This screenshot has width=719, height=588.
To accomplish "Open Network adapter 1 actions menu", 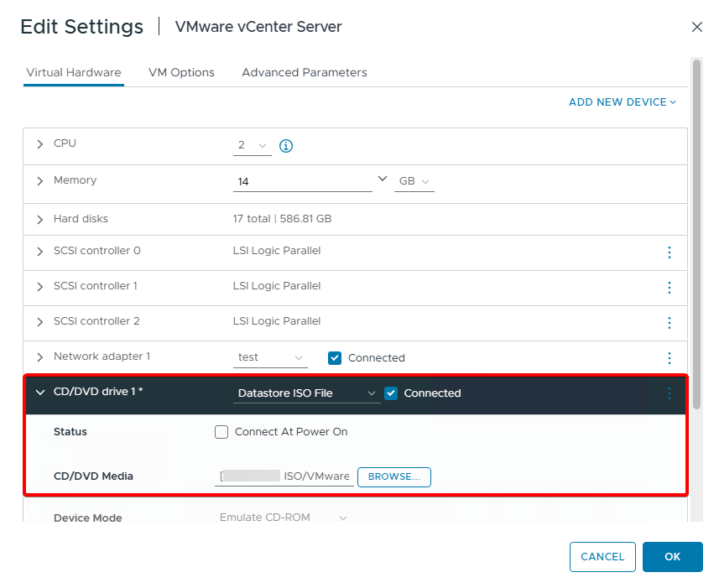I will [x=669, y=358].
